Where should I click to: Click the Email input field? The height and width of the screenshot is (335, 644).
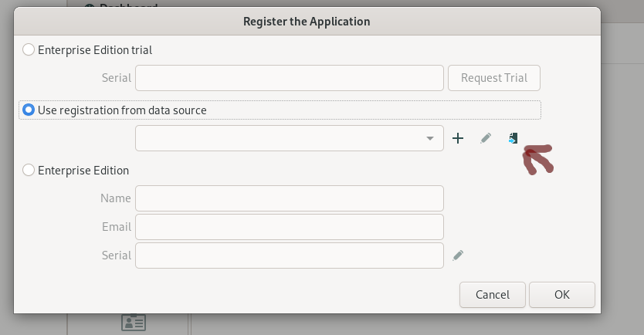tap(290, 227)
